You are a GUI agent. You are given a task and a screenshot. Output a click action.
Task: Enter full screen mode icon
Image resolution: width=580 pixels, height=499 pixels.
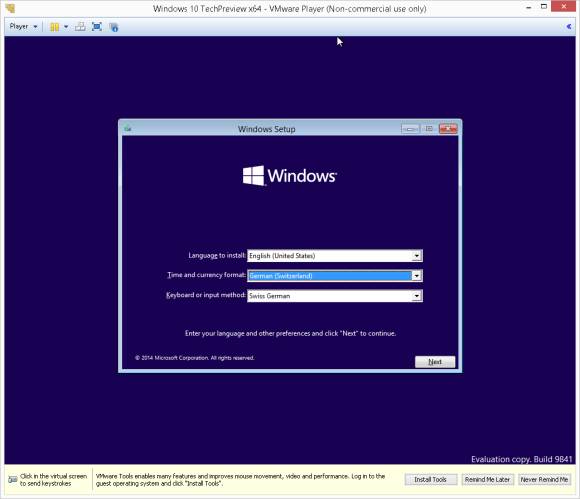[97, 27]
